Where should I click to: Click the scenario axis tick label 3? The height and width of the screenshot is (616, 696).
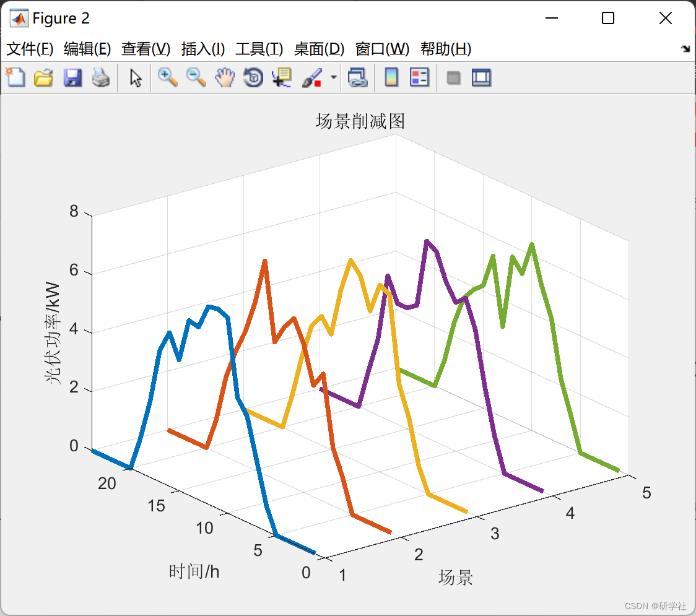[495, 534]
